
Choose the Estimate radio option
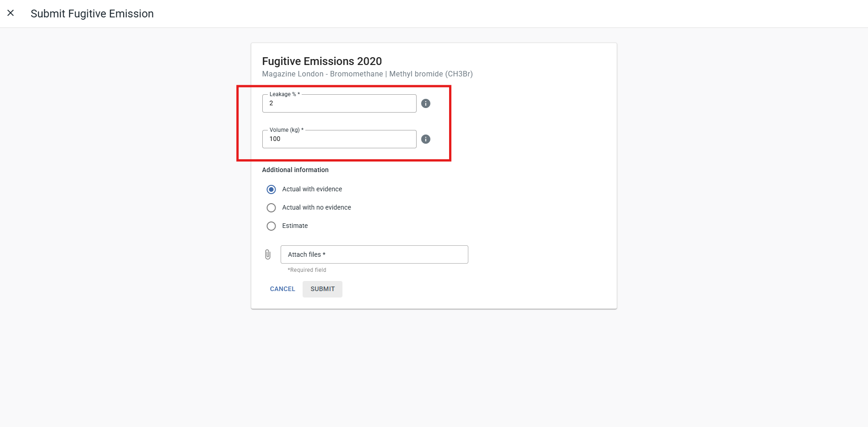point(271,226)
